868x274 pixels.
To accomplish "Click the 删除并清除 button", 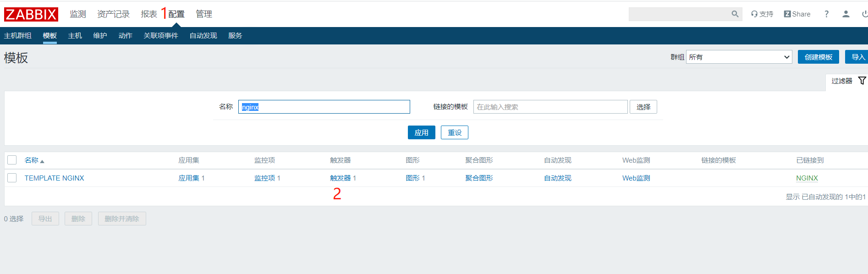I will pyautogui.click(x=121, y=219).
